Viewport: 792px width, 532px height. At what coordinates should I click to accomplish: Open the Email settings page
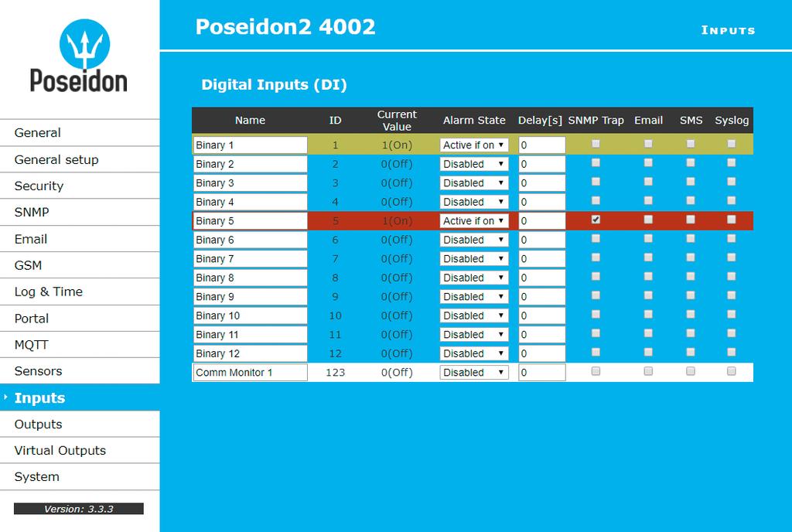point(80,239)
